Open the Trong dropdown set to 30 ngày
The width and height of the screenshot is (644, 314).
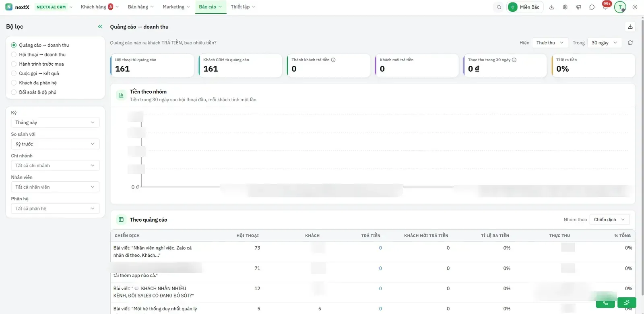click(605, 43)
